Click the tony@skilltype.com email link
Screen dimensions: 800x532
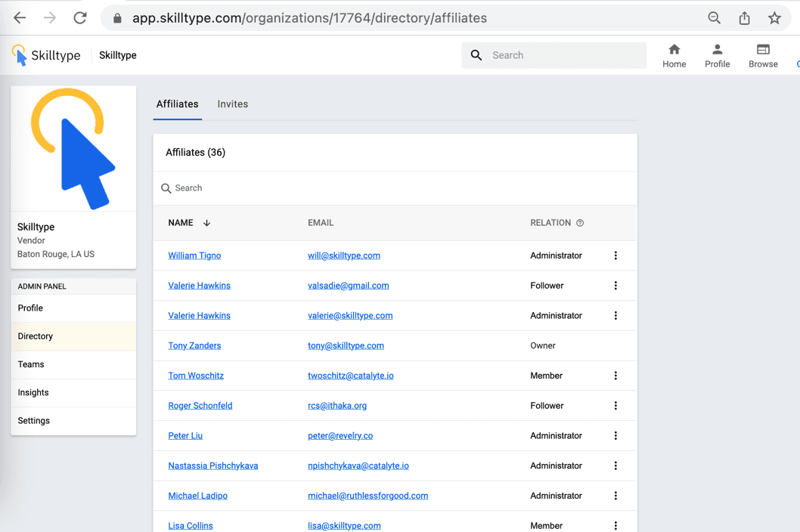pos(346,346)
